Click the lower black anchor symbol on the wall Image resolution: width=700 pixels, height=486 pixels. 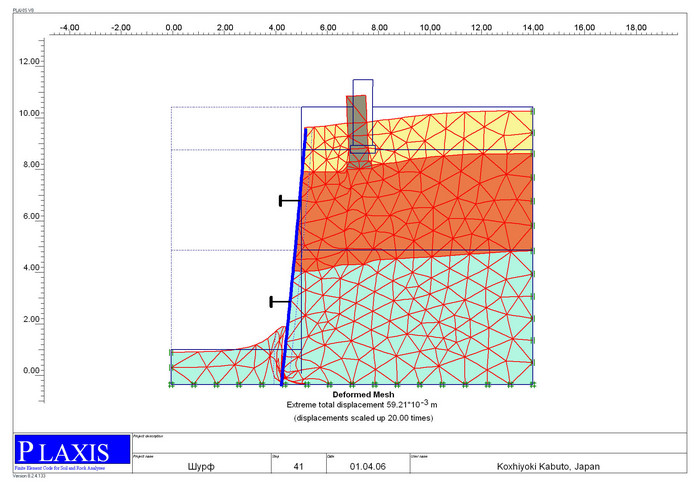coord(280,302)
